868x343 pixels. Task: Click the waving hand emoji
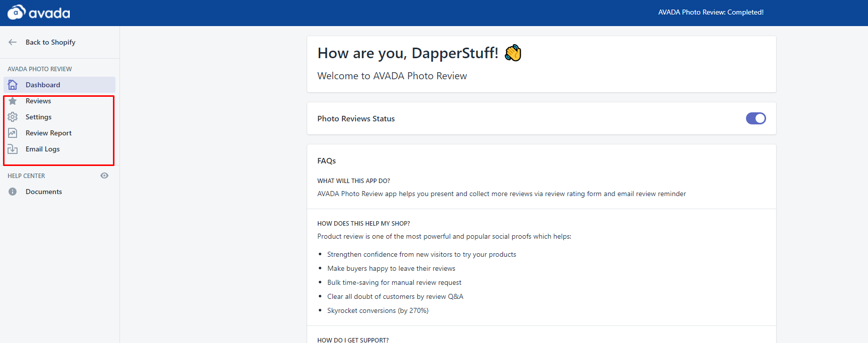tap(513, 53)
